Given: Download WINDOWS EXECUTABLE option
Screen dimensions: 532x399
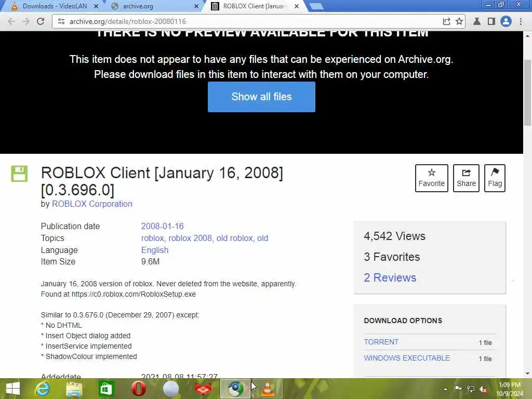Looking at the screenshot, I should click(407, 358).
